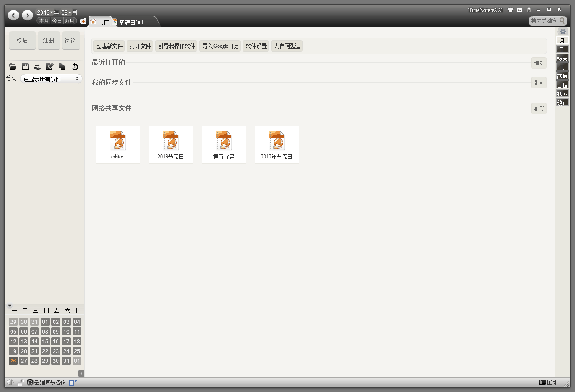Open the year 2013 dropdown
This screenshot has width=575, height=392.
point(45,12)
